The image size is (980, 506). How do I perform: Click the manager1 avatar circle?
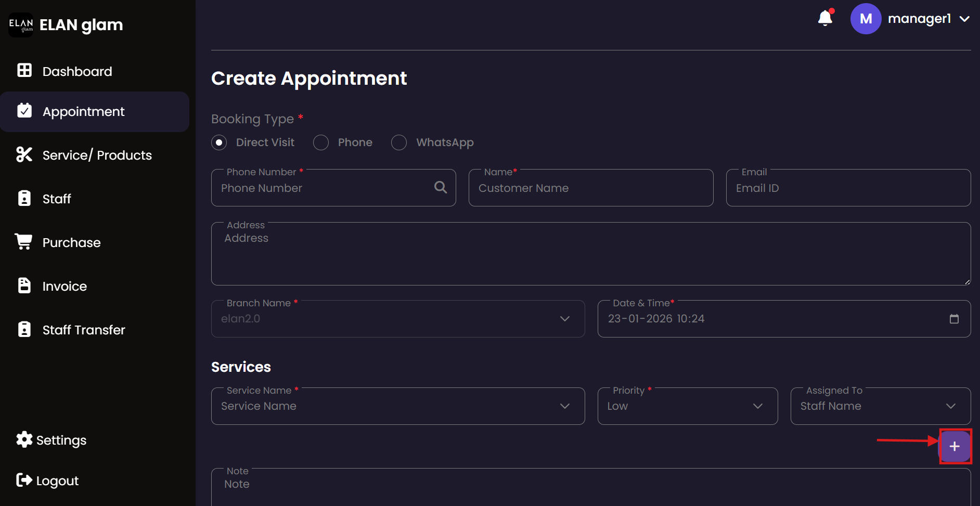866,19
